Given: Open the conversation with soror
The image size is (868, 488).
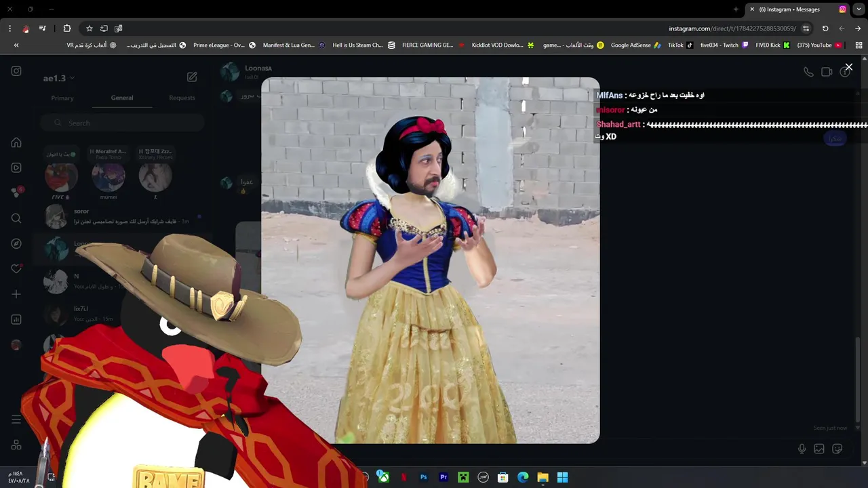Looking at the screenshot, I should pyautogui.click(x=122, y=217).
